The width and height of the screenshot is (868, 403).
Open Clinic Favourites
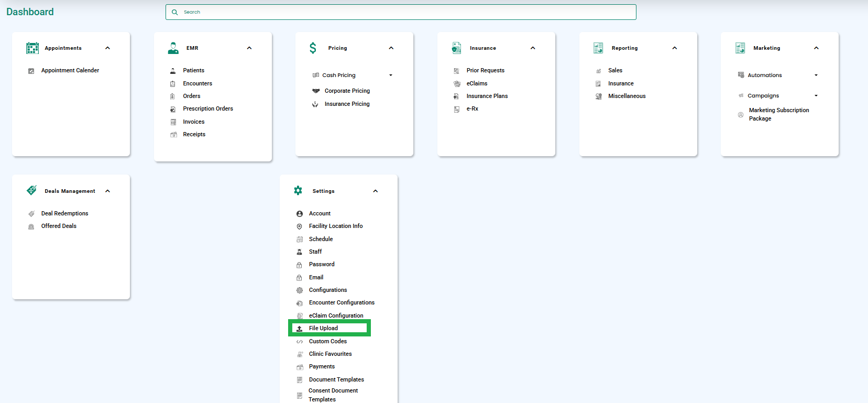(330, 354)
